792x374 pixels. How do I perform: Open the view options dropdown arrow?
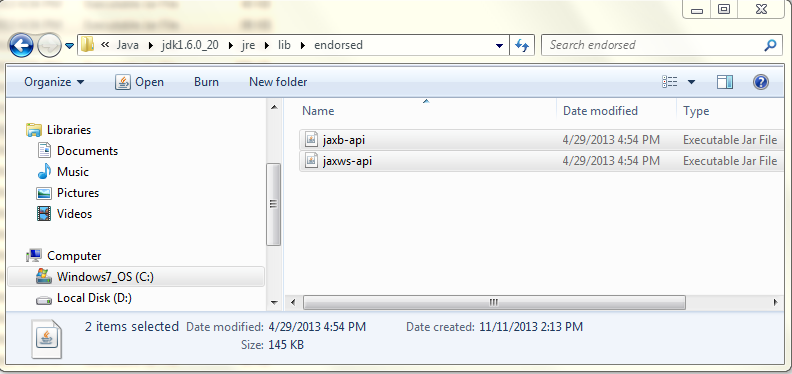[691, 82]
